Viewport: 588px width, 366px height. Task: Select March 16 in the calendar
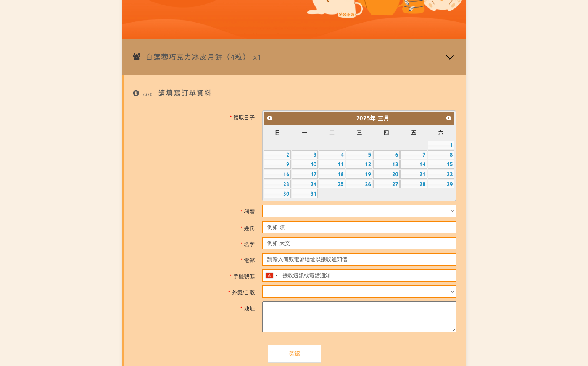[277, 174]
